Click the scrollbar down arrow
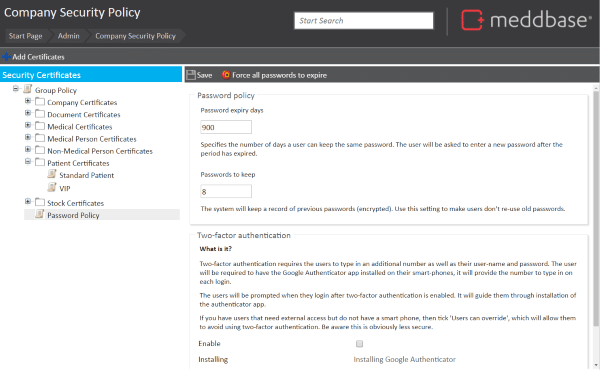600x370 pixels. [596, 365]
